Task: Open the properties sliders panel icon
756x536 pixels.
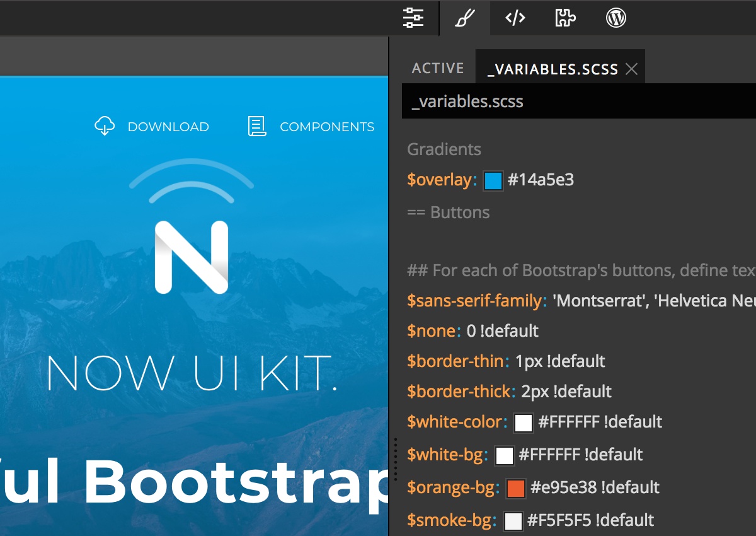Action: (x=413, y=18)
